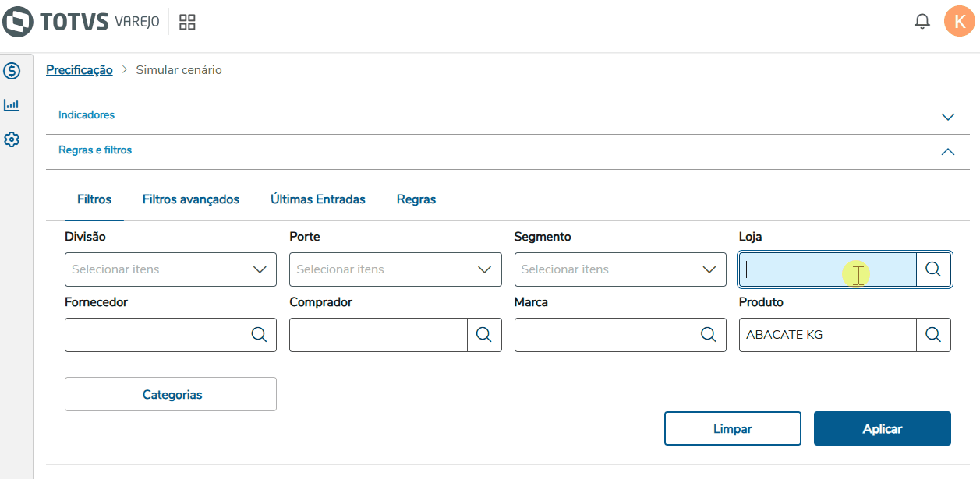Click the notifications bell icon

pos(922,21)
